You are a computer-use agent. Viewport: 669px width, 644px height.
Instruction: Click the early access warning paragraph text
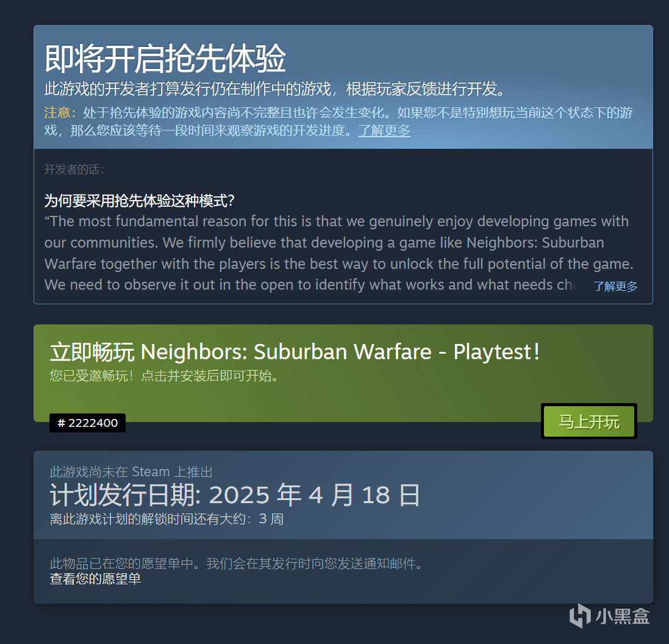[x=338, y=121]
